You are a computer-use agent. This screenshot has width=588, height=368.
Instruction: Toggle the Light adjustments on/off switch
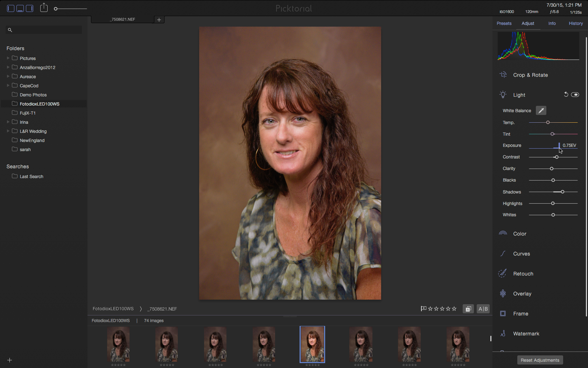click(x=575, y=95)
